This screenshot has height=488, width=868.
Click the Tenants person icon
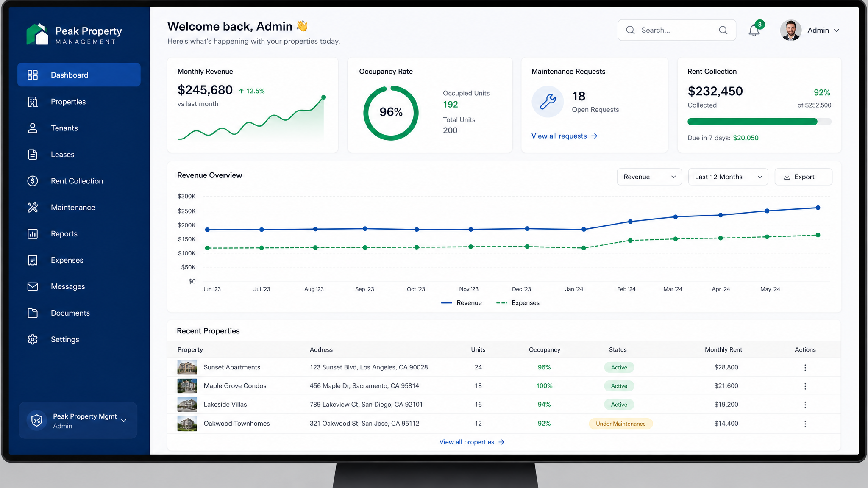pyautogui.click(x=33, y=128)
